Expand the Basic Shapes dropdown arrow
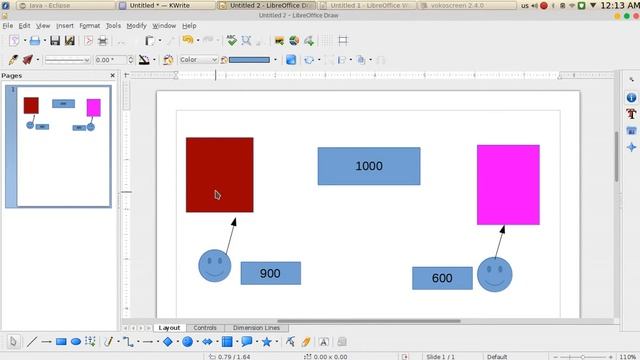This screenshot has height=360, width=640. (178, 342)
